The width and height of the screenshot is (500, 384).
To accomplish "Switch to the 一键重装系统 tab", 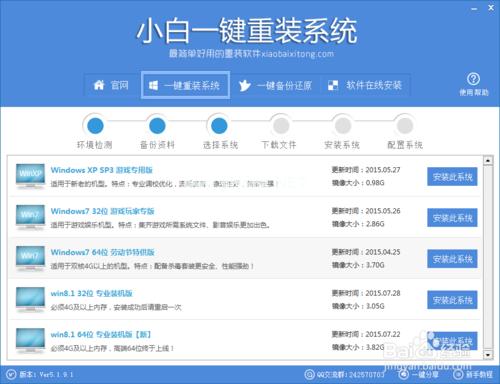I will click(185, 85).
